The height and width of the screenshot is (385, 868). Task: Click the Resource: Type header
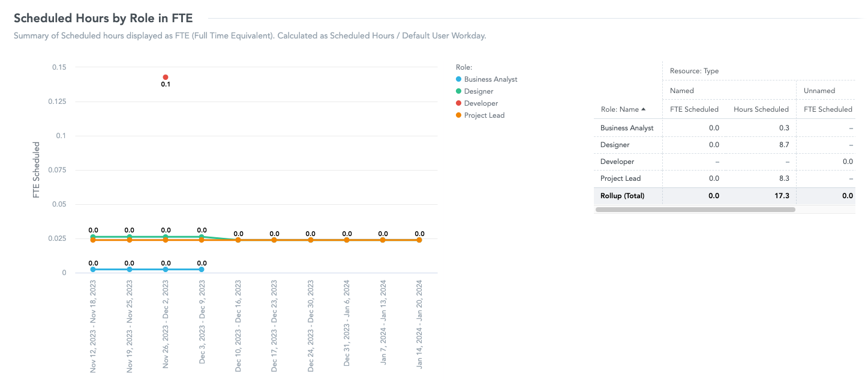(x=694, y=71)
